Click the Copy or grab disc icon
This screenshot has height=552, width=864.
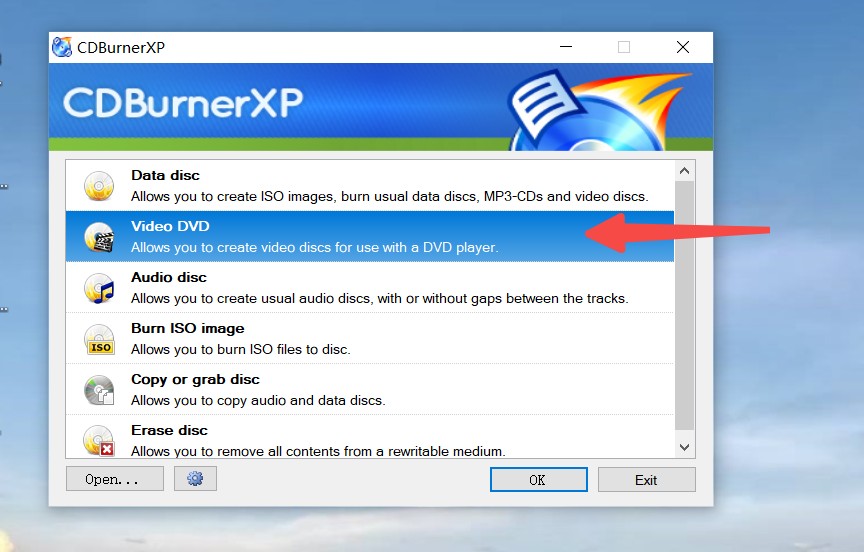pyautogui.click(x=99, y=390)
